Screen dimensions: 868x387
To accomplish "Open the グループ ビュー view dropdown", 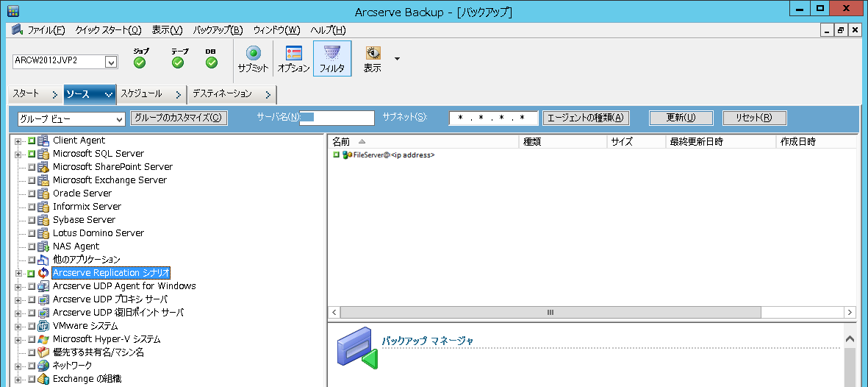I will (120, 118).
